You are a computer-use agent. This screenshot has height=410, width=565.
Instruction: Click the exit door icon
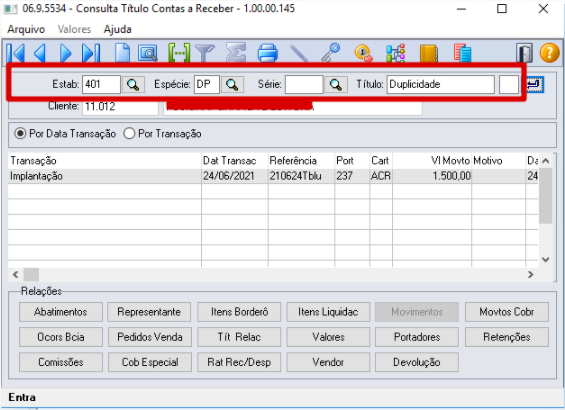(524, 53)
